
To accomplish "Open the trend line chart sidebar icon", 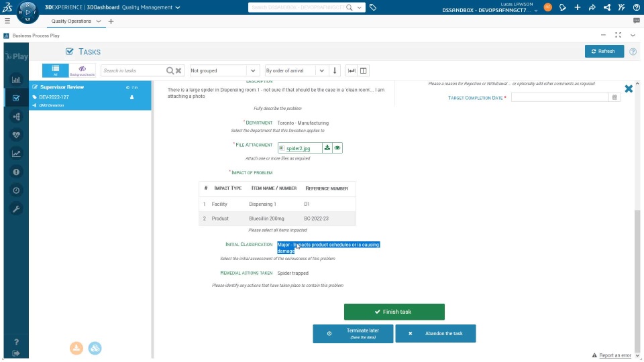I will click(16, 154).
